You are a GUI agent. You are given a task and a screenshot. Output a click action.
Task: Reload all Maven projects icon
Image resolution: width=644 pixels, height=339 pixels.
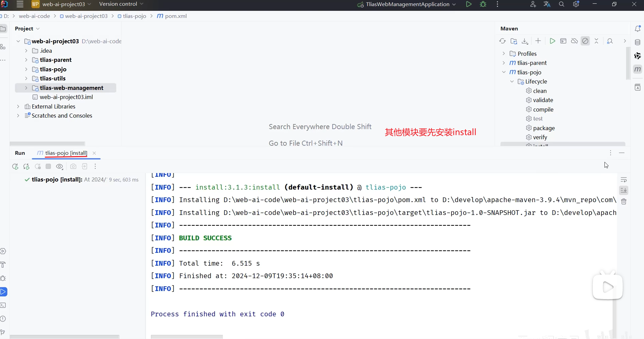[x=503, y=41]
